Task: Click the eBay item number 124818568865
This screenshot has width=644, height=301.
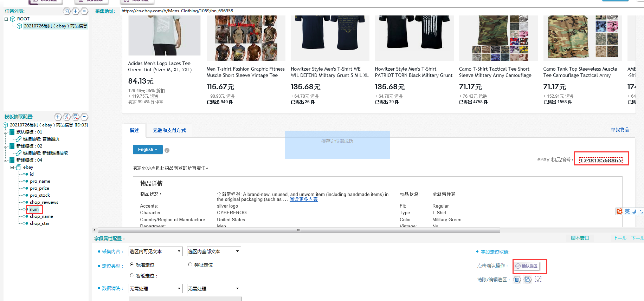Action: (601, 161)
